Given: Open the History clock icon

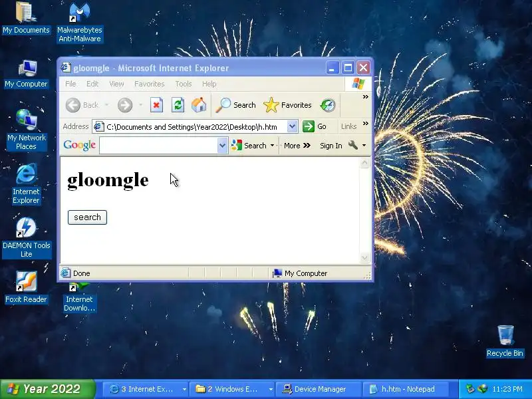Looking at the screenshot, I should 328,105.
